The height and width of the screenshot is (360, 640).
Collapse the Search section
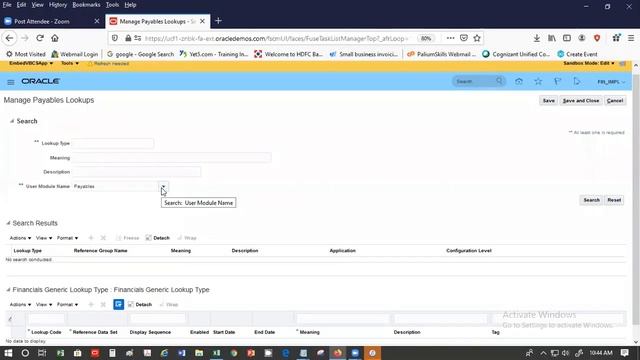pyautogui.click(x=12, y=121)
